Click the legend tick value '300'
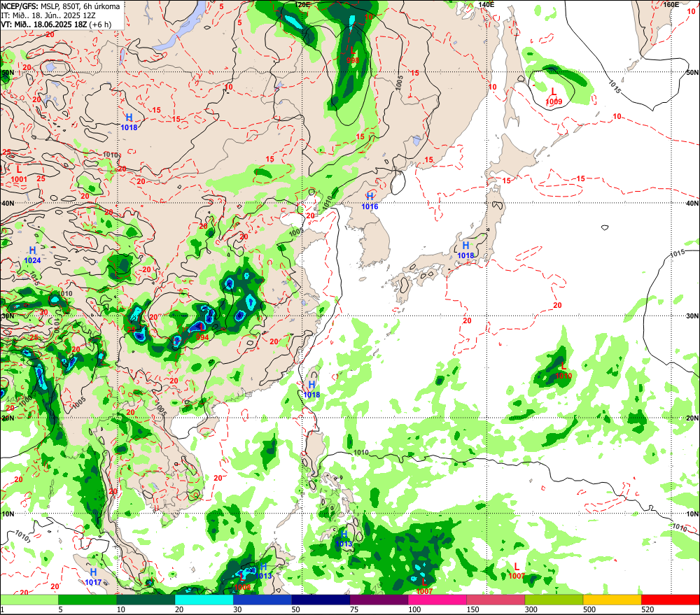 pos(531,609)
